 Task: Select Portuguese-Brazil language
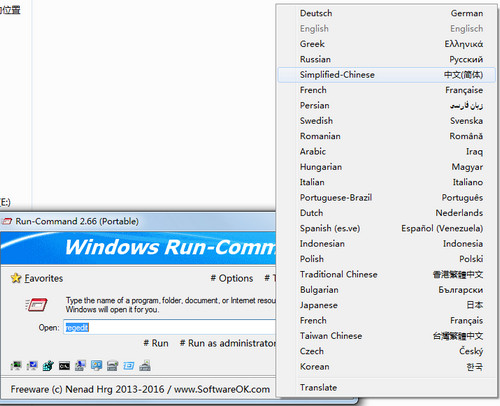click(x=387, y=197)
